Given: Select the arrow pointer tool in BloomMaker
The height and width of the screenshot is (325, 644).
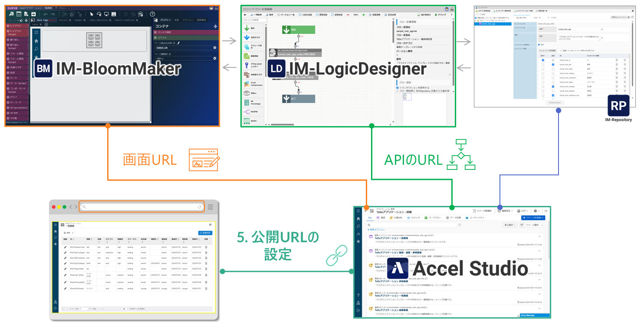Looking at the screenshot, I should click(92, 14).
